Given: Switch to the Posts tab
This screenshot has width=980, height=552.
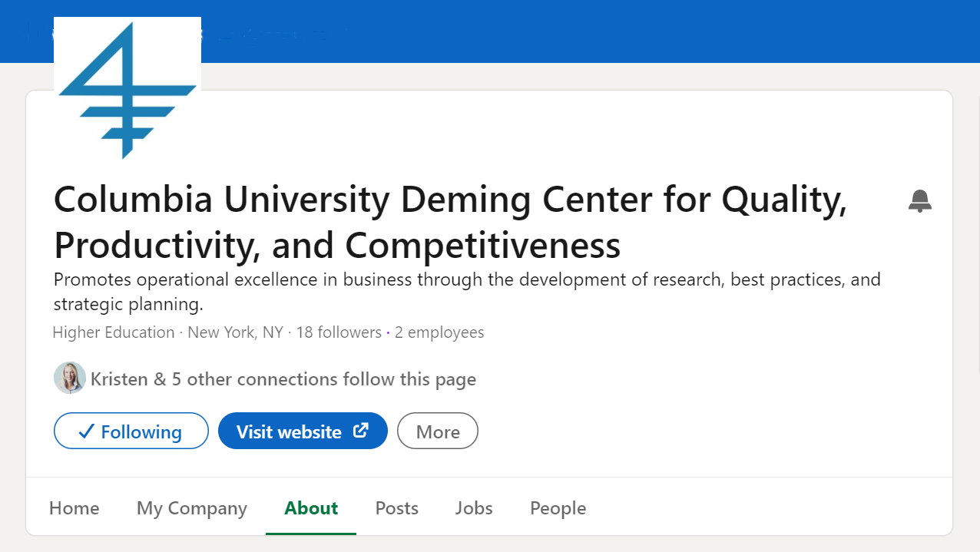Looking at the screenshot, I should 396,508.
